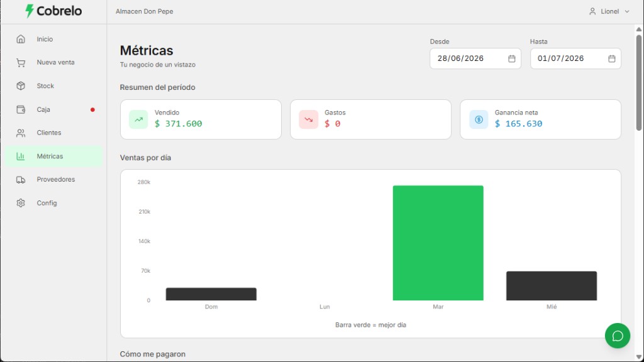The height and width of the screenshot is (362, 644).
Task: Open the calendar icon in Hasta field
Action: 611,58
